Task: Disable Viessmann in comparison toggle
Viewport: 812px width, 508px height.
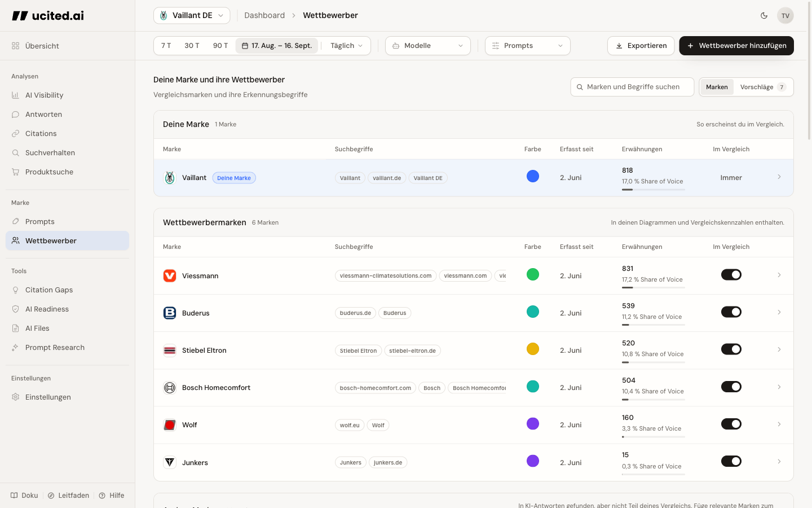Action: pyautogui.click(x=731, y=275)
